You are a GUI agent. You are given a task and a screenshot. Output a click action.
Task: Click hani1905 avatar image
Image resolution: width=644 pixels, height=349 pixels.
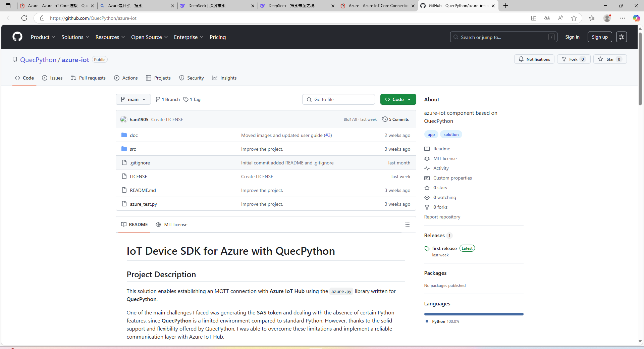(x=123, y=119)
